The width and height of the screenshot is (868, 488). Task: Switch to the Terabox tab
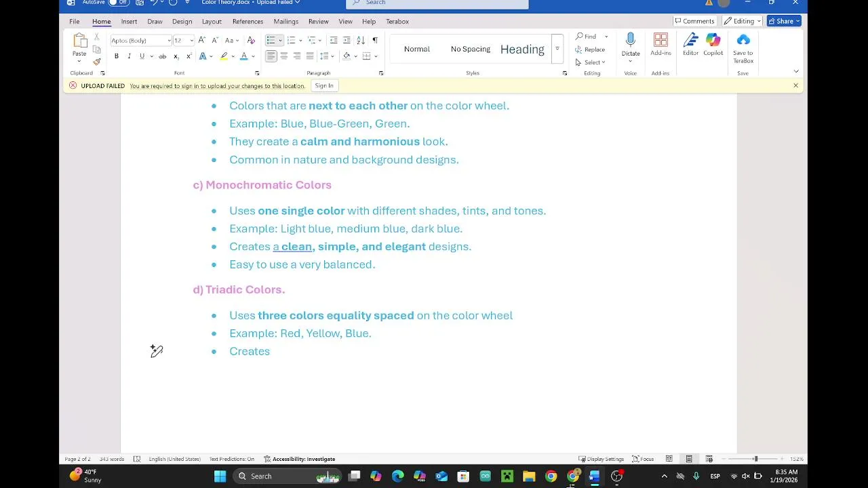click(397, 22)
